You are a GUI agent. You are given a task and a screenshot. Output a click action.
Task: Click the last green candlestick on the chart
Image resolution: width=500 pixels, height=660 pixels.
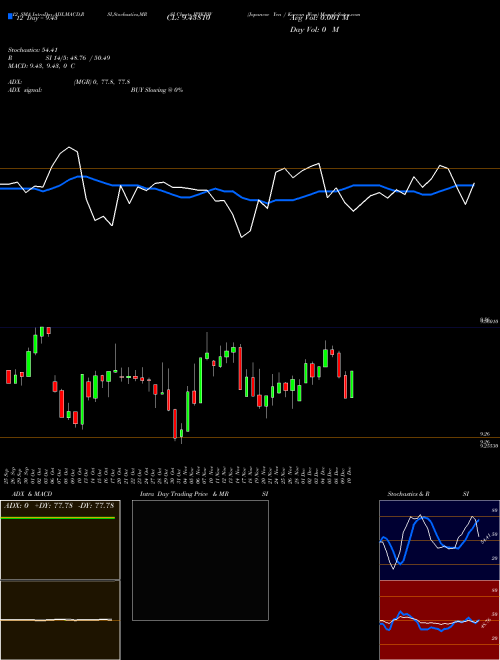pos(351,384)
